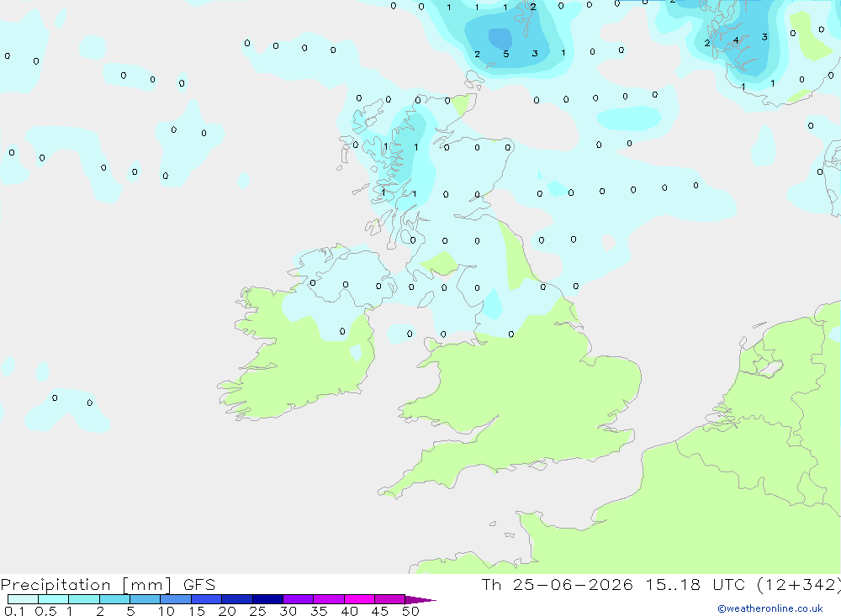This screenshot has width=841, height=616.
Task: Click the legend label "25"
Action: coord(257,611)
